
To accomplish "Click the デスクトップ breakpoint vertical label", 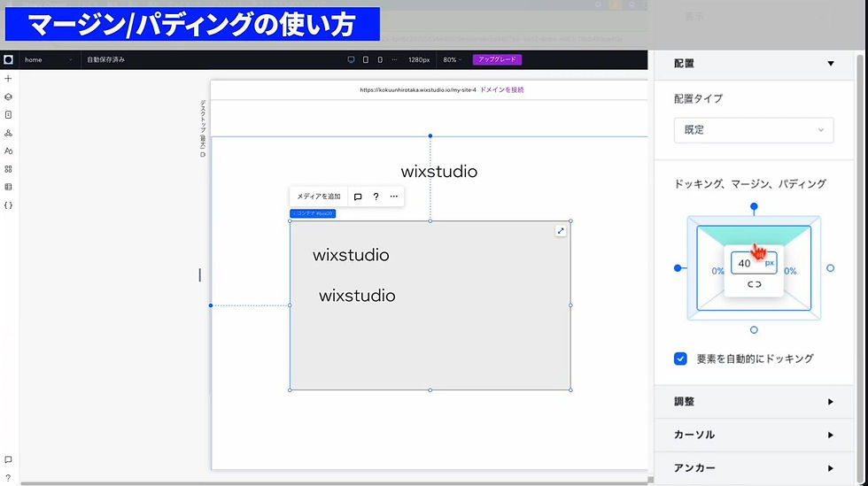I will tap(203, 128).
